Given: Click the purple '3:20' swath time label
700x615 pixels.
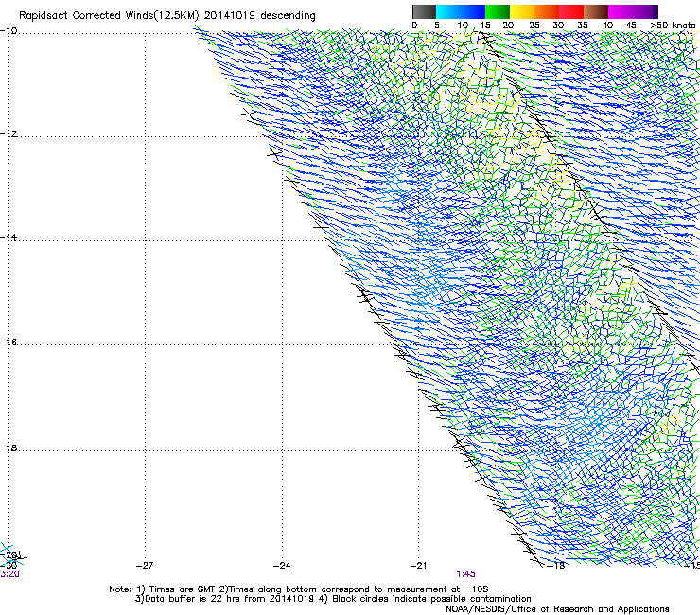Looking at the screenshot, I should pyautogui.click(x=9, y=574).
